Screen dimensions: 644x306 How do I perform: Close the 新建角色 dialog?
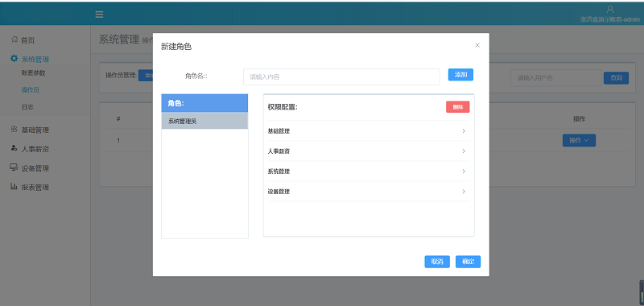click(477, 45)
